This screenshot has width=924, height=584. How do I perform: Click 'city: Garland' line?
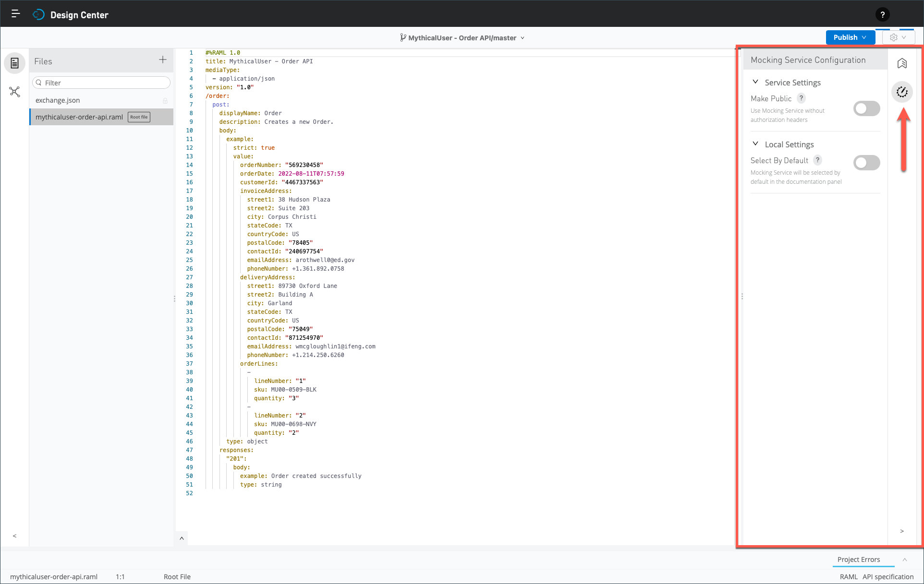coord(269,303)
